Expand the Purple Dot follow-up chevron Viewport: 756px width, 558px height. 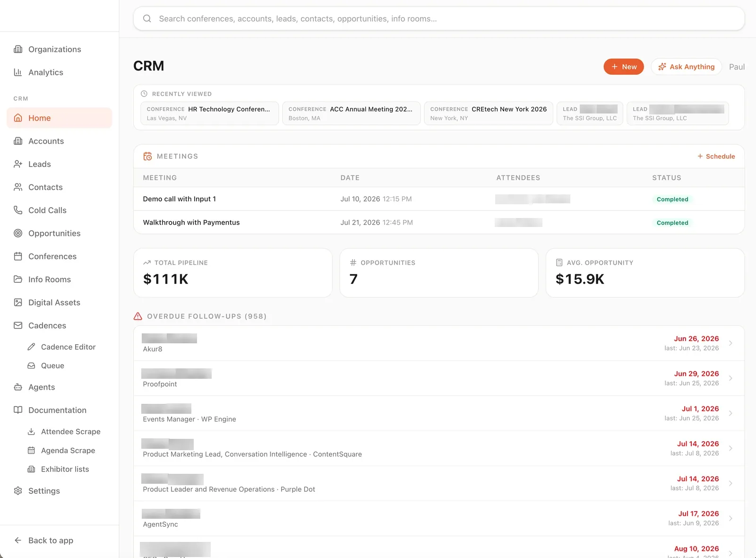click(730, 483)
